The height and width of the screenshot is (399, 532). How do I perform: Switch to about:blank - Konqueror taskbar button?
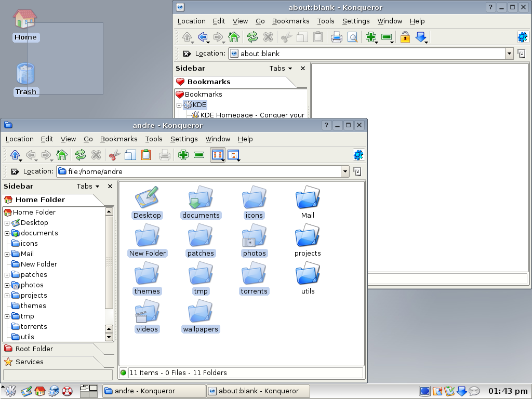click(x=258, y=391)
